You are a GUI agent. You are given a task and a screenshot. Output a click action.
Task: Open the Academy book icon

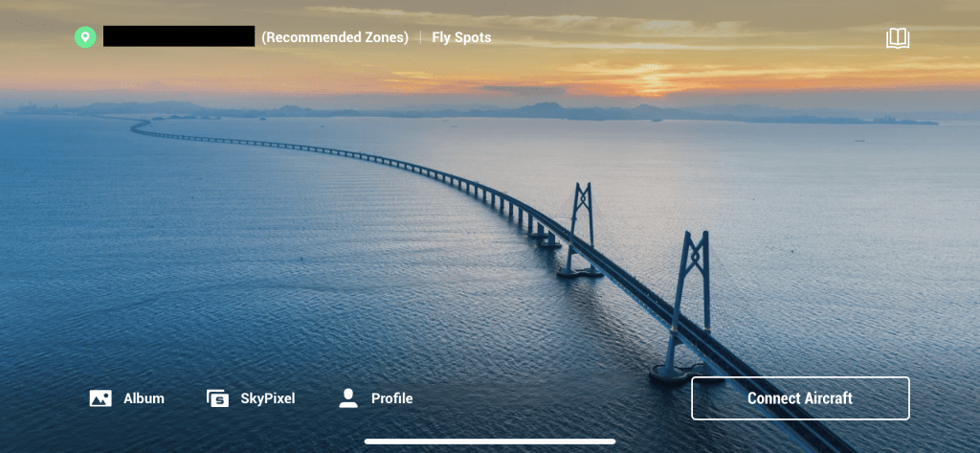click(898, 38)
